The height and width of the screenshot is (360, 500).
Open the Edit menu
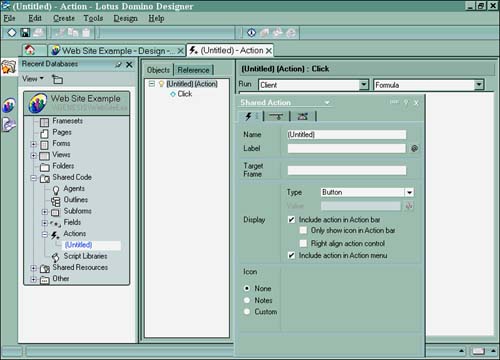point(35,18)
